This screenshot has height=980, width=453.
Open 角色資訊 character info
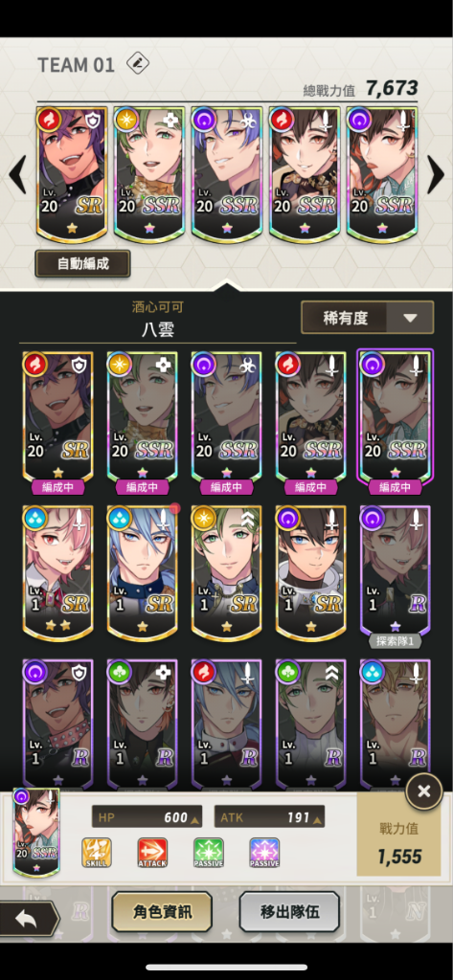[x=162, y=912]
